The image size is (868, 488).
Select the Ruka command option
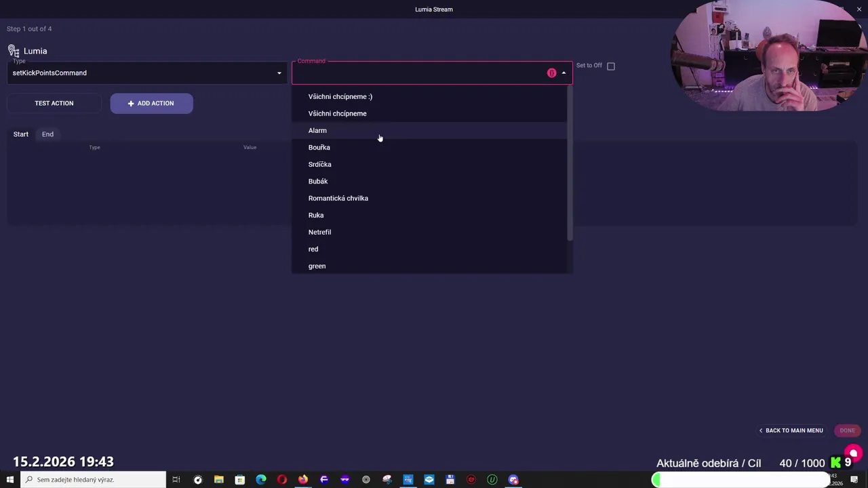[430, 215]
